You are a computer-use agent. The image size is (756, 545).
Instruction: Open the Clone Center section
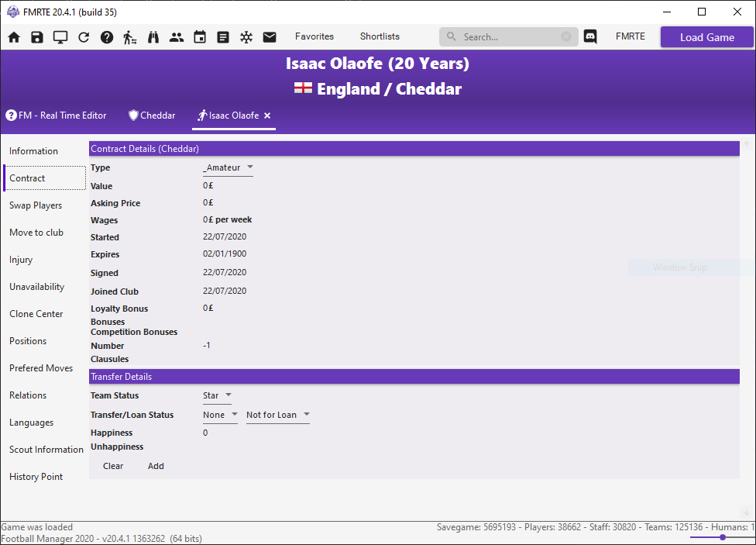tap(36, 314)
